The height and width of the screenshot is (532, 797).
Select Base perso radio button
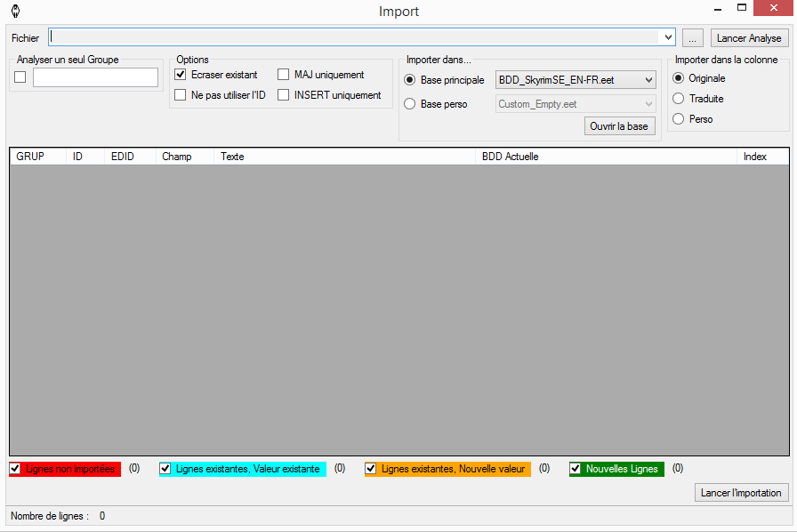pyautogui.click(x=410, y=104)
